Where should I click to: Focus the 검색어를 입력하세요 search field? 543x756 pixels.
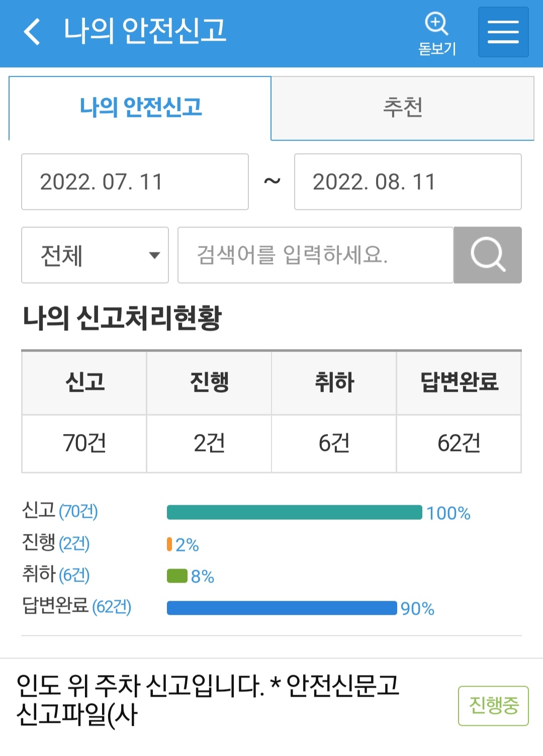tap(316, 255)
